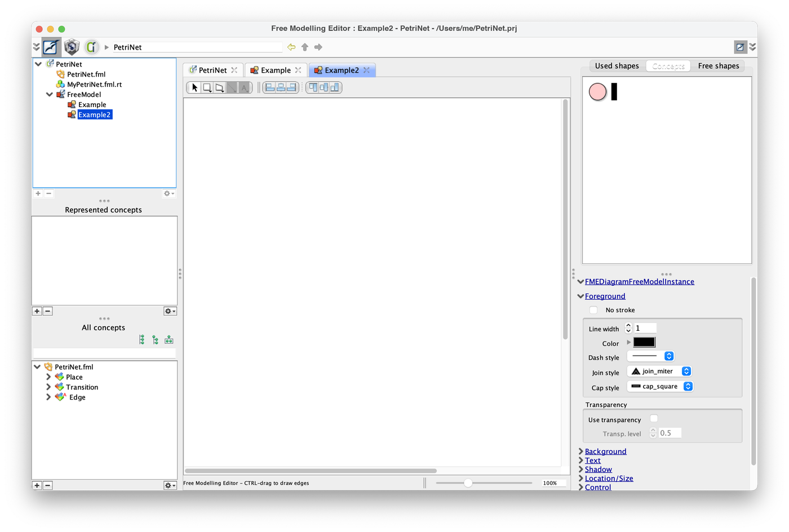Image resolution: width=789 pixels, height=532 pixels.
Task: Click the zoom slider handle
Action: point(468,483)
